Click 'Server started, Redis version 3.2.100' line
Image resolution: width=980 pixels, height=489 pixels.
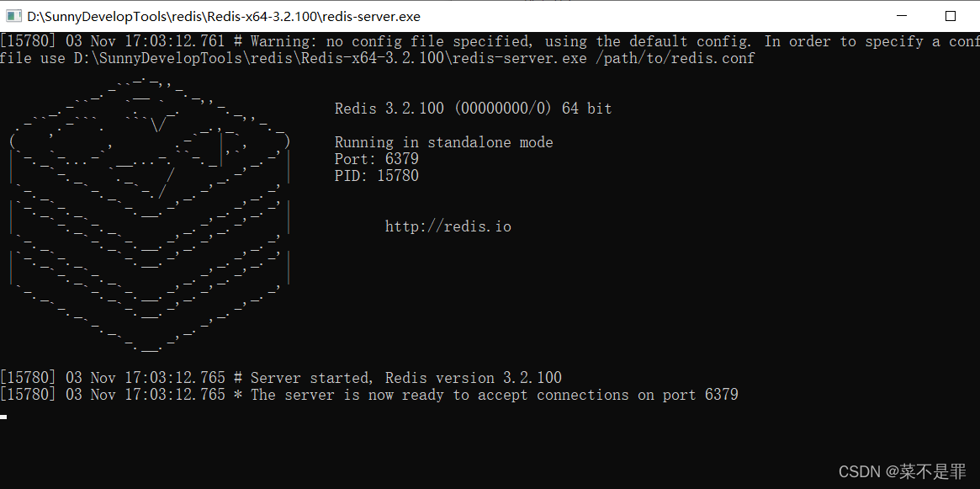point(281,378)
